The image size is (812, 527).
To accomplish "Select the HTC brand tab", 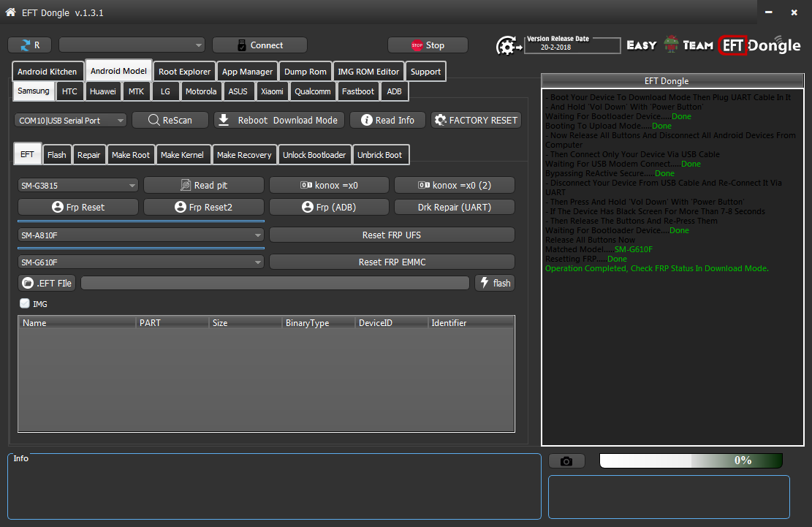I will point(69,91).
